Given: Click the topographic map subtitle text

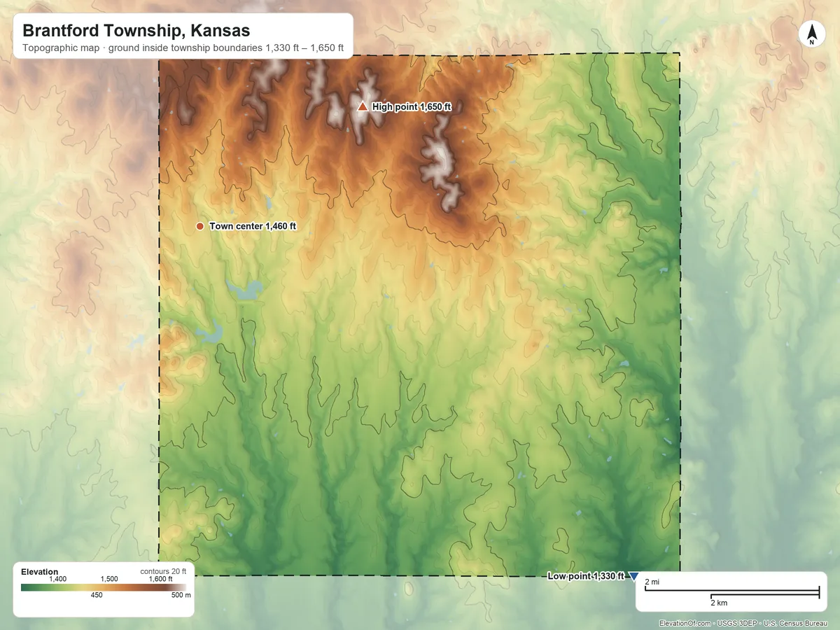Looking at the screenshot, I should tap(183, 49).
